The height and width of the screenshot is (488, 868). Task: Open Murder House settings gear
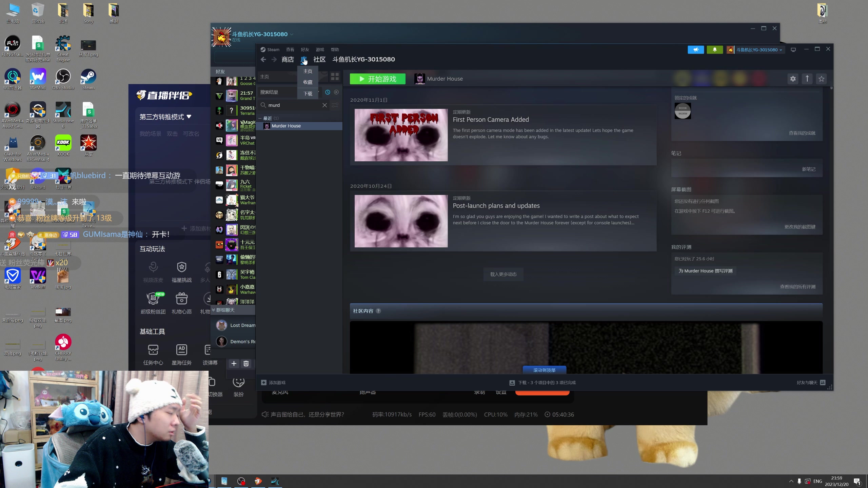pos(793,79)
